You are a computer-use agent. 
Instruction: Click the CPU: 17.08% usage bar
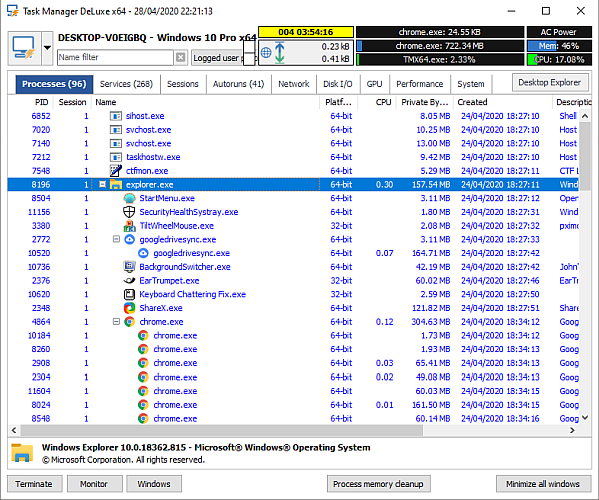(x=559, y=60)
